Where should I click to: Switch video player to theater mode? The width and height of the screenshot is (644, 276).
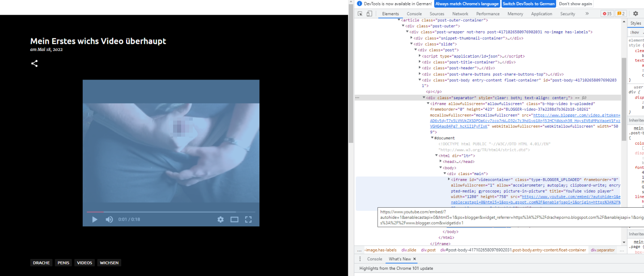point(234,219)
